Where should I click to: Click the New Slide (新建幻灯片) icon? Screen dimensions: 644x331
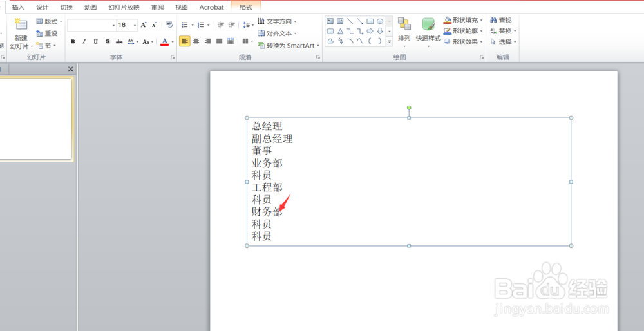pos(21,24)
